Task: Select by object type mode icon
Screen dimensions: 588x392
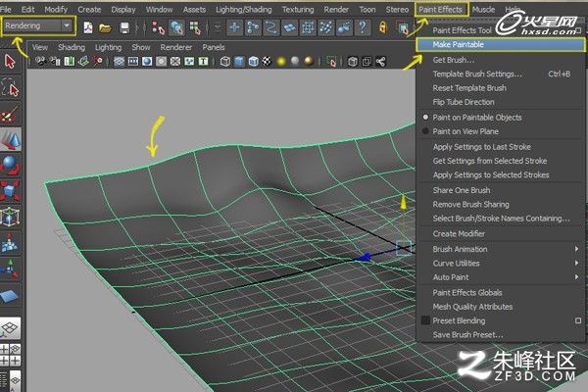Action: pos(176,27)
